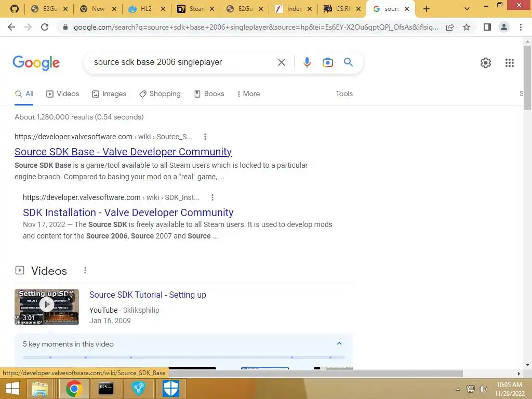This screenshot has height=399, width=532.
Task: Search by image with camera icon
Action: [x=327, y=62]
